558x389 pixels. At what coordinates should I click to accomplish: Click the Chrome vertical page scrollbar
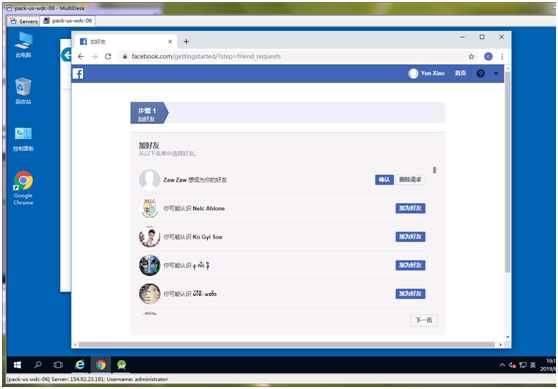507,172
